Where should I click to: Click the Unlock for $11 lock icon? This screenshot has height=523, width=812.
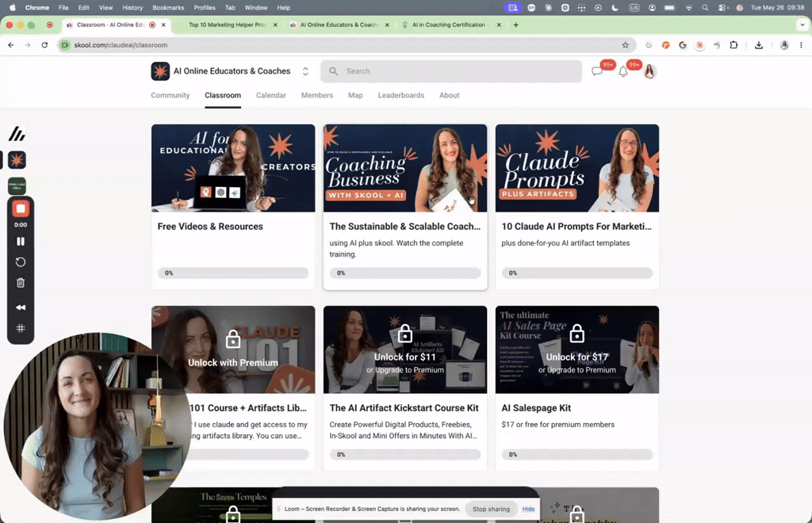[x=405, y=334]
